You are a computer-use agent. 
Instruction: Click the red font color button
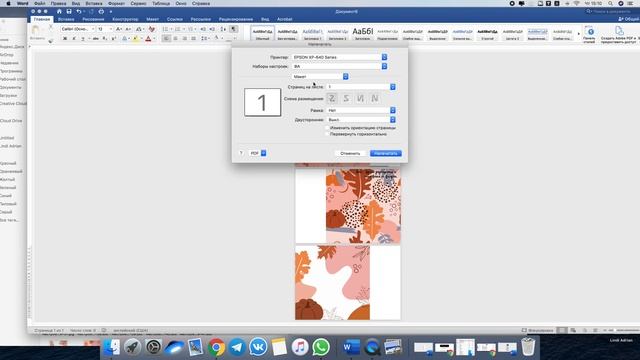point(148,38)
